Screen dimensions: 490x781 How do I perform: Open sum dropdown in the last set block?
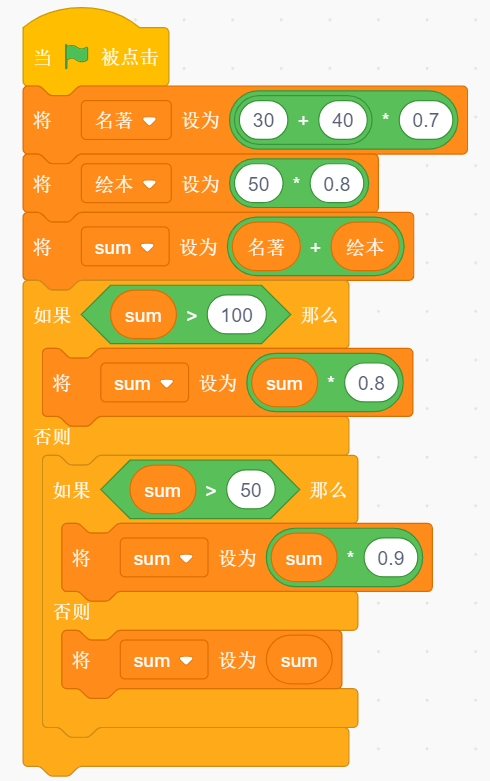click(x=164, y=660)
